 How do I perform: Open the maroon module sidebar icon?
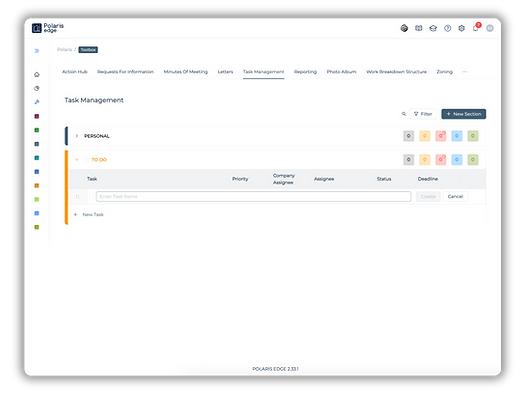[37, 116]
